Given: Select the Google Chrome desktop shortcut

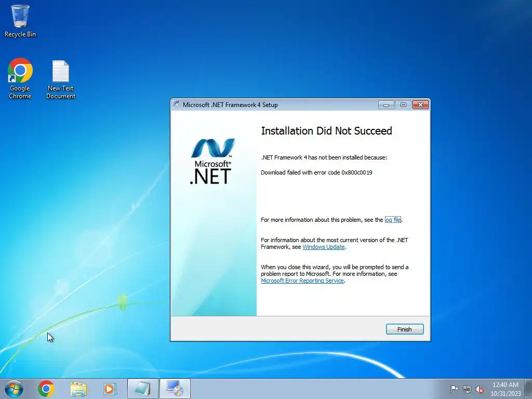Looking at the screenshot, I should [20, 79].
